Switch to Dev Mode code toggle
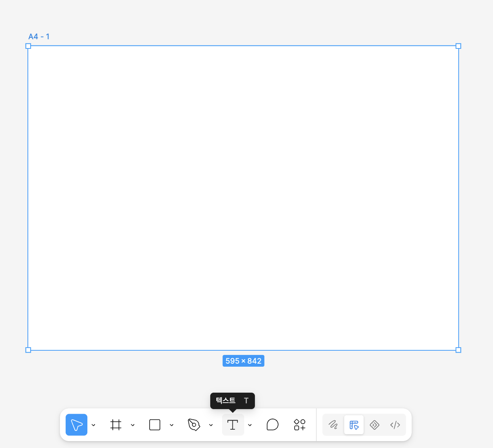Screen dimensions: 493x448 pyautogui.click(x=395, y=425)
